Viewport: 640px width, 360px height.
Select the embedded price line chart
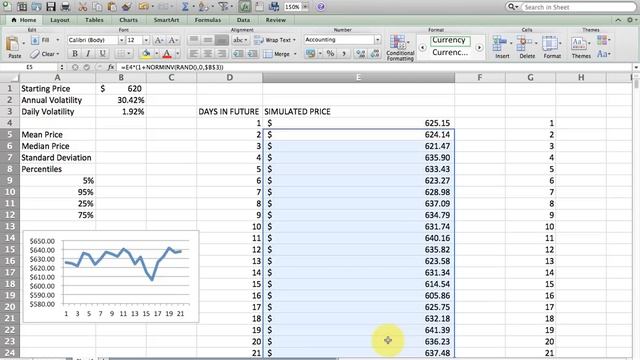point(111,277)
